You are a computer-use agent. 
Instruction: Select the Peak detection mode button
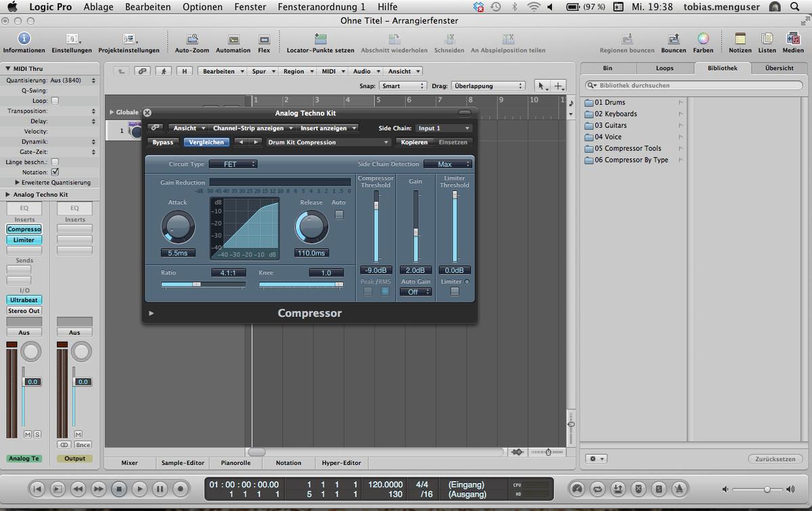tap(368, 292)
